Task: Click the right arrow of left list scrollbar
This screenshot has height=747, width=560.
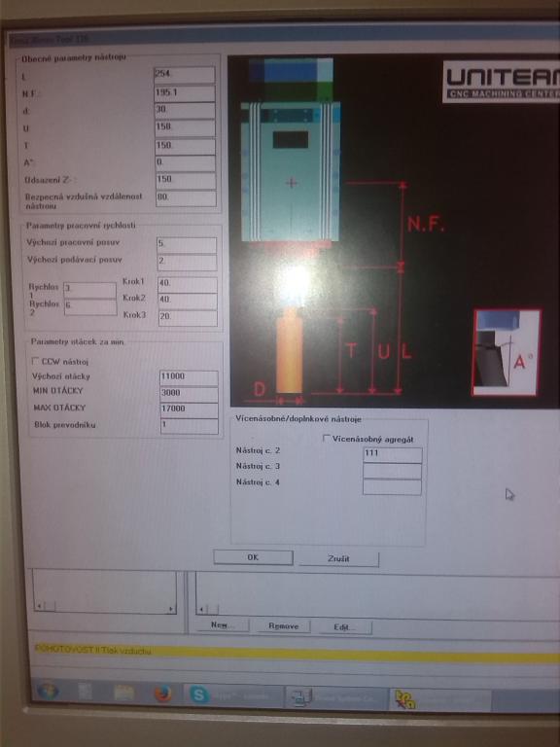Action: point(171,608)
